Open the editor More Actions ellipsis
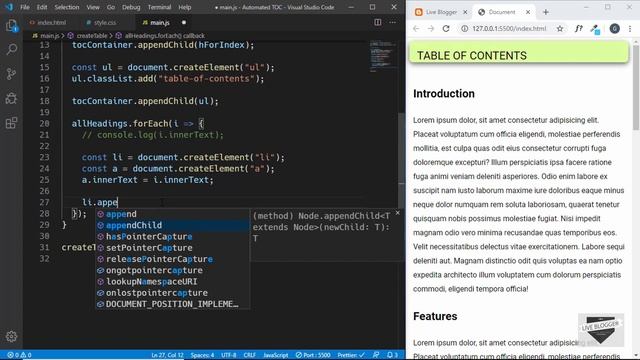Viewport: 640px width, 360px height. (392, 22)
